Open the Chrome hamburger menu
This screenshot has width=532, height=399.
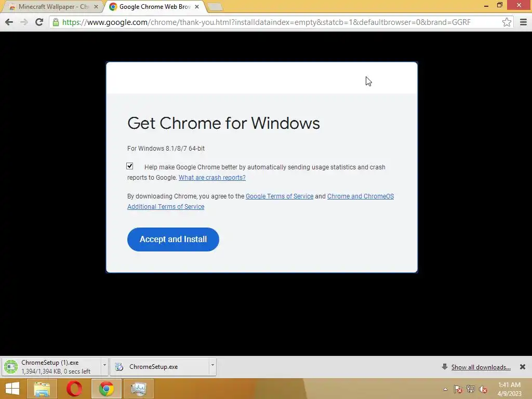click(x=523, y=22)
